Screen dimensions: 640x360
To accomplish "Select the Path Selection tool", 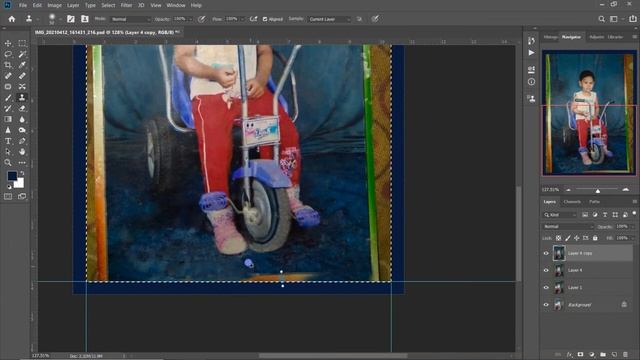I will [8, 152].
